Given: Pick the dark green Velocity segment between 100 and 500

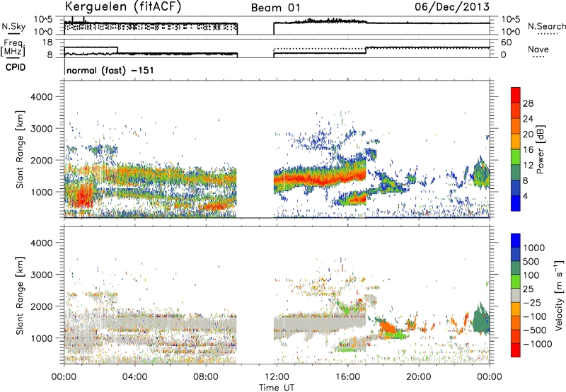Looking at the screenshot, I should coord(516,268).
